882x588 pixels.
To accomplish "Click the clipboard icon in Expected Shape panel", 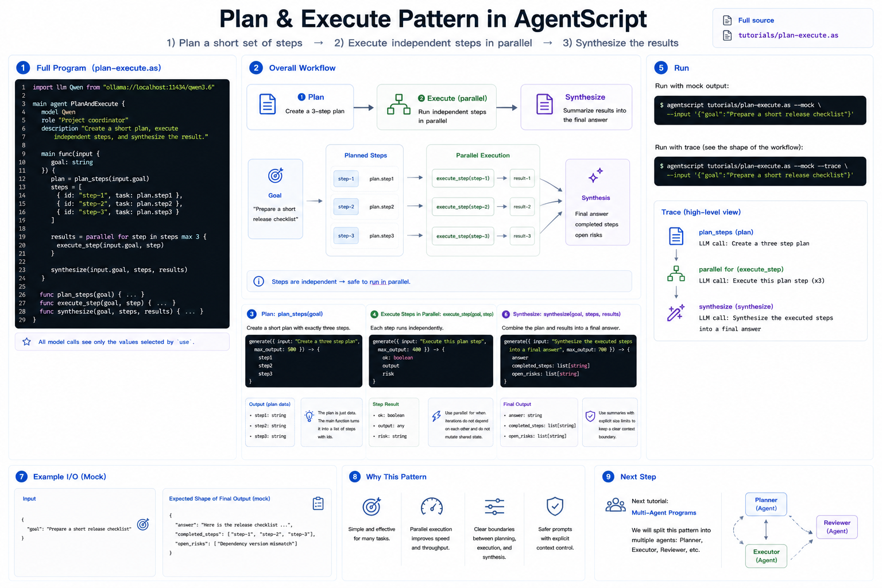I will [318, 504].
